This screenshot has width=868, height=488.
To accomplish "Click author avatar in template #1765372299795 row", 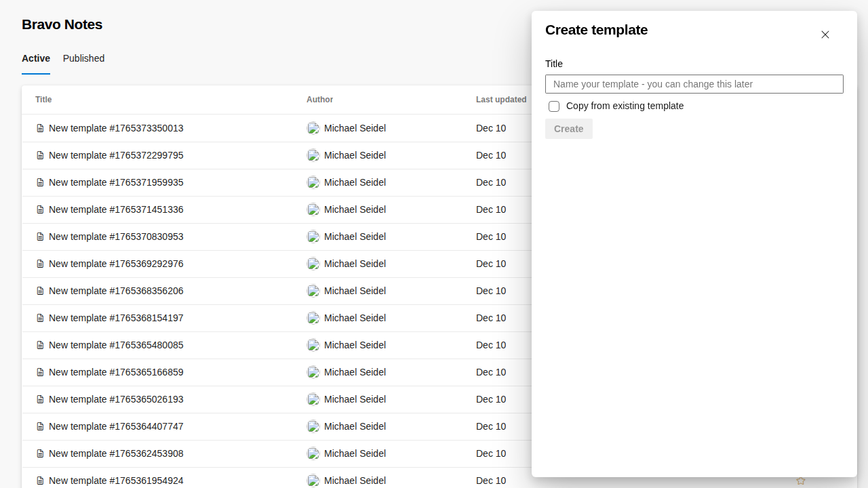I will pyautogui.click(x=313, y=155).
